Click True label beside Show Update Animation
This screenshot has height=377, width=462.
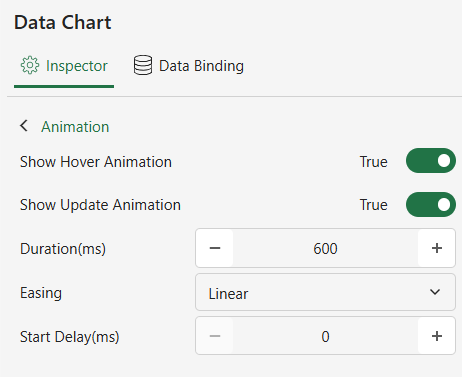(x=374, y=205)
